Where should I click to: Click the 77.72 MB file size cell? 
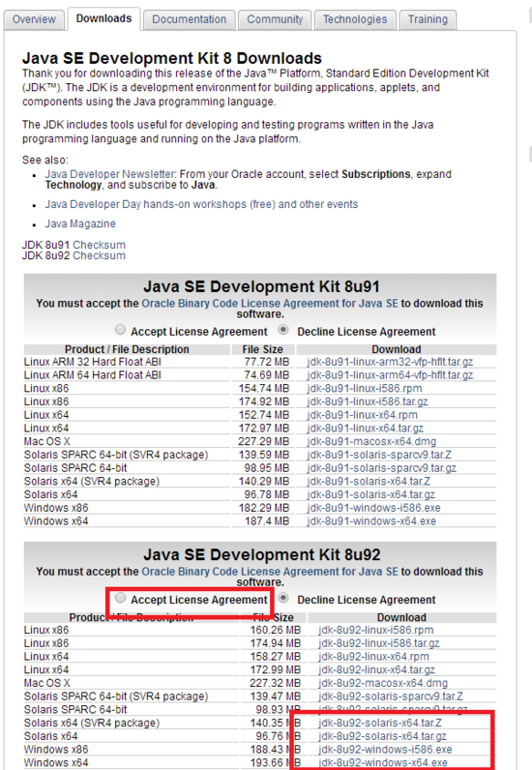[x=267, y=362]
